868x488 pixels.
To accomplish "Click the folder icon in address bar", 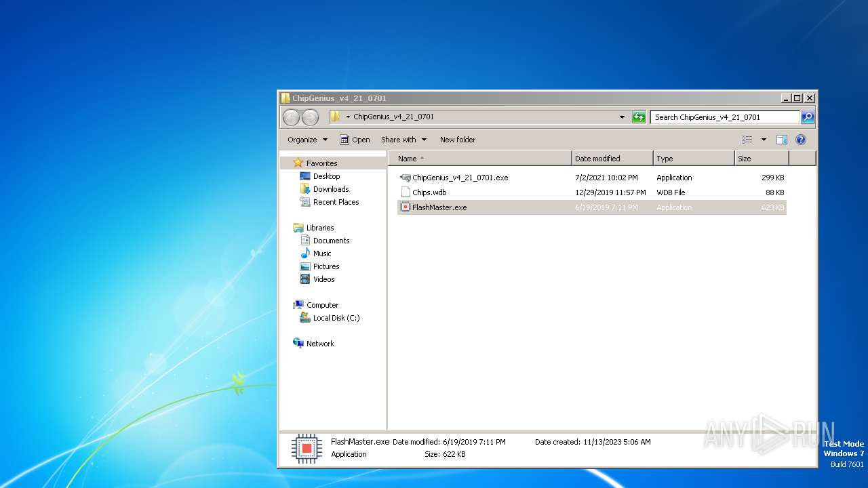I will click(x=335, y=117).
